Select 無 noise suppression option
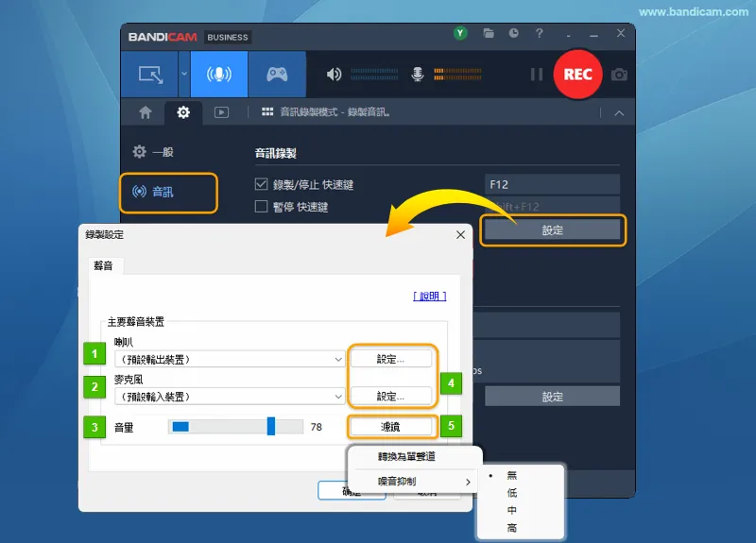The image size is (756, 543). click(512, 476)
